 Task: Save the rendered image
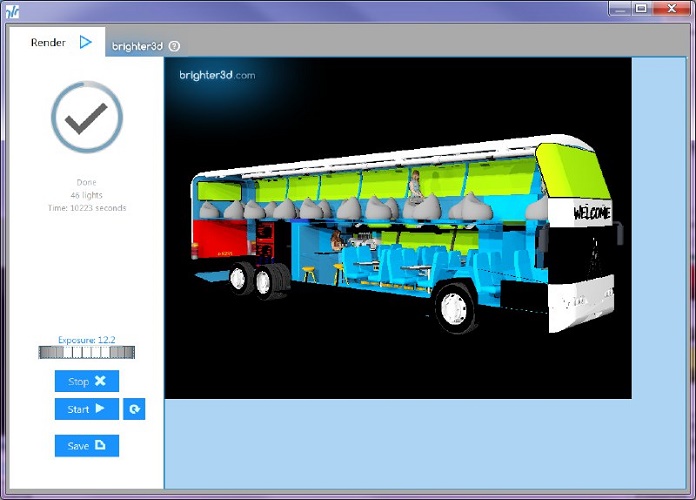pyautogui.click(x=87, y=445)
